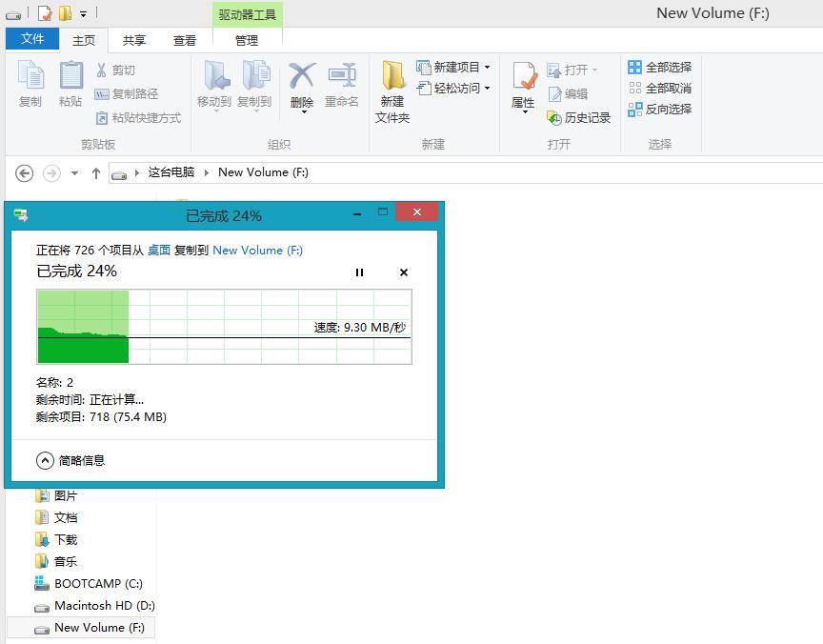Create a folder with the 新建文件夹 icon
Viewport: 823px width, 644px height.
pyautogui.click(x=391, y=91)
